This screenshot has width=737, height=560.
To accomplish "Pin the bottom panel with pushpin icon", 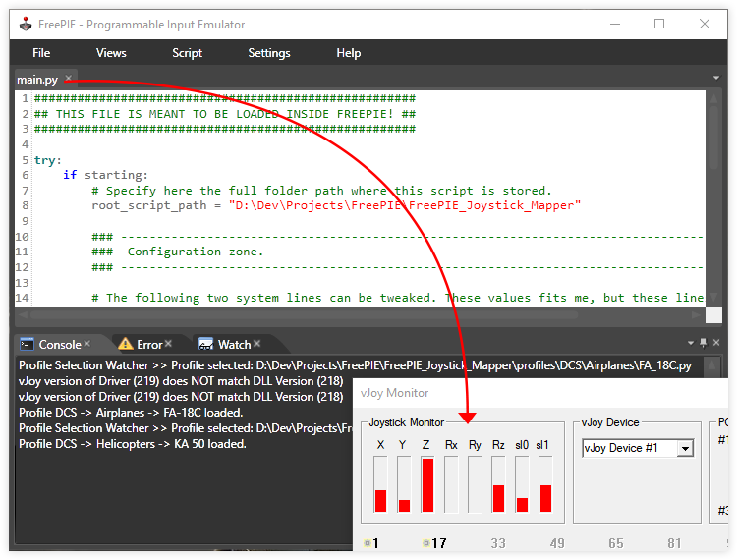I will [704, 343].
